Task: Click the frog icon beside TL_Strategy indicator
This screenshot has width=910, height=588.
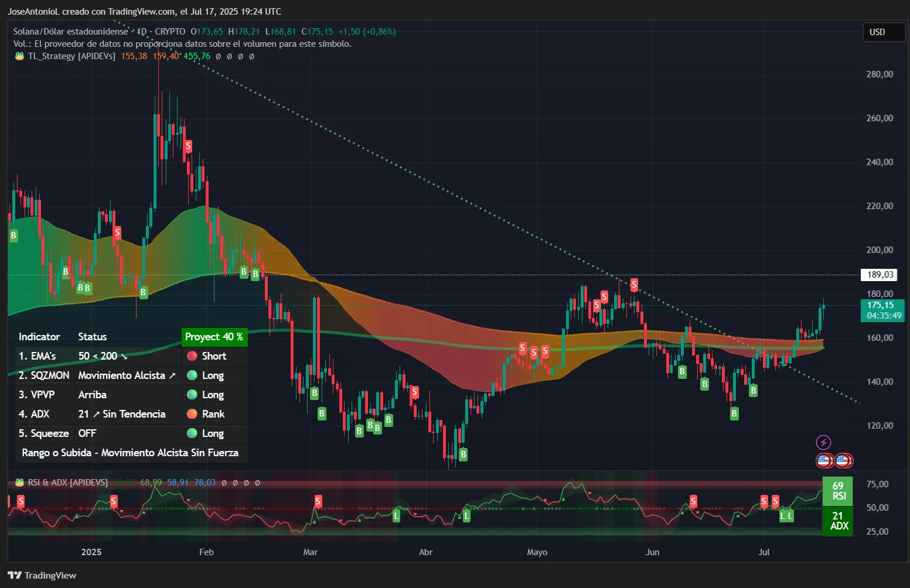Action: coord(18,56)
